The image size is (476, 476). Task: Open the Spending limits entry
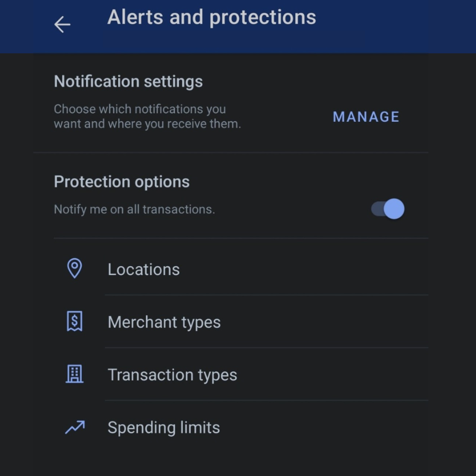click(x=164, y=428)
